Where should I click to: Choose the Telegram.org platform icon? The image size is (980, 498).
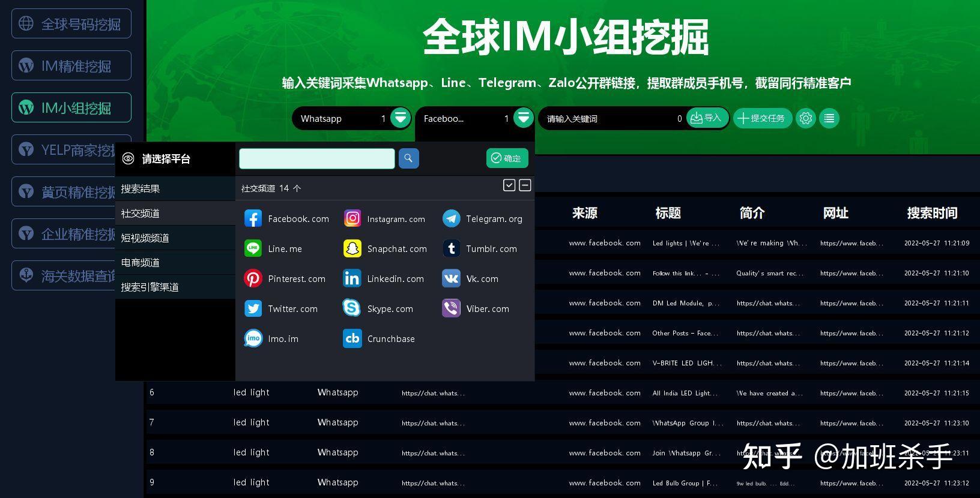pos(452,218)
